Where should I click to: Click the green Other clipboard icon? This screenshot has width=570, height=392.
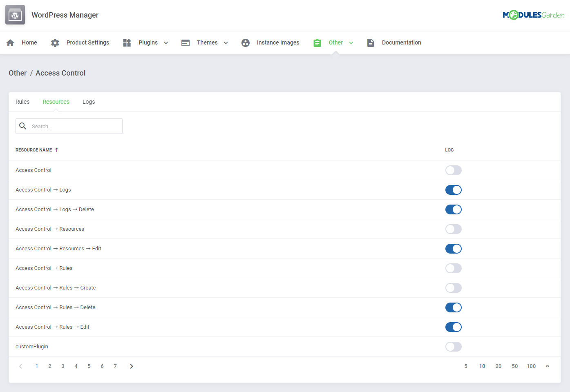tap(317, 42)
